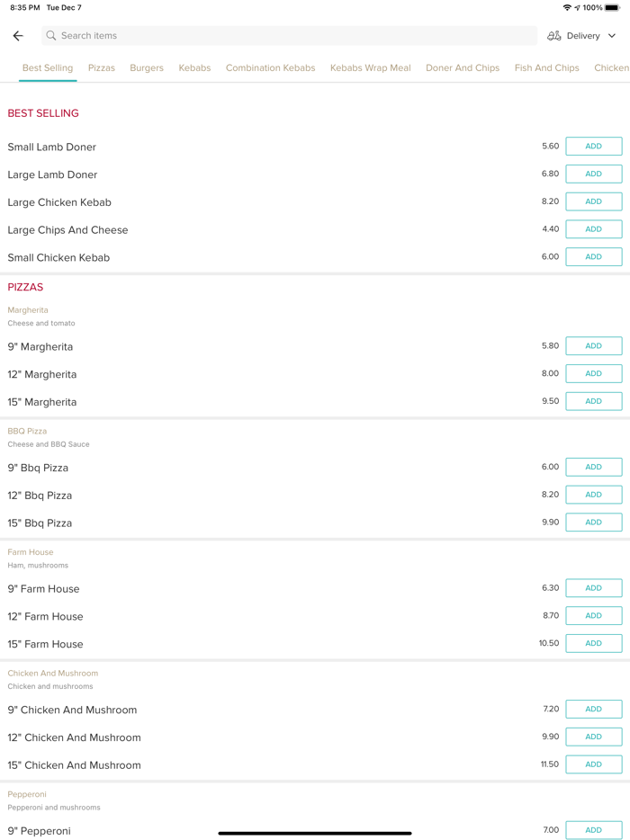Add 9" Pepperoni pizza
The width and height of the screenshot is (630, 840).
(x=593, y=830)
